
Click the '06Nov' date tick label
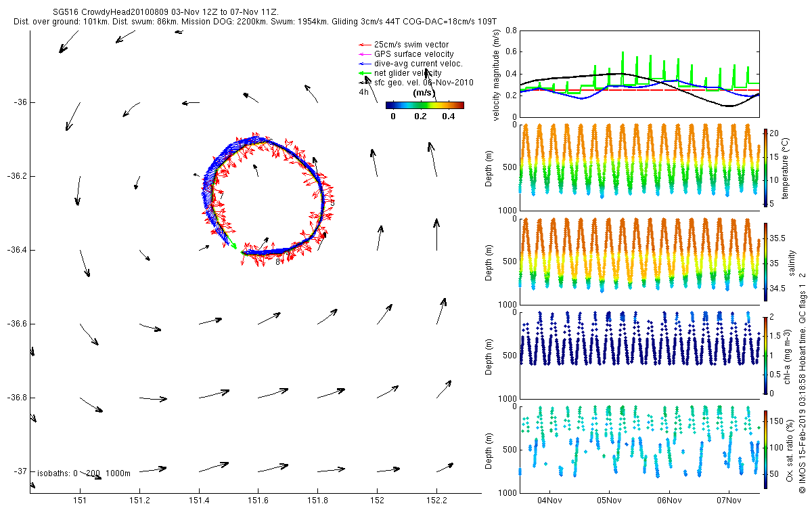669,501
